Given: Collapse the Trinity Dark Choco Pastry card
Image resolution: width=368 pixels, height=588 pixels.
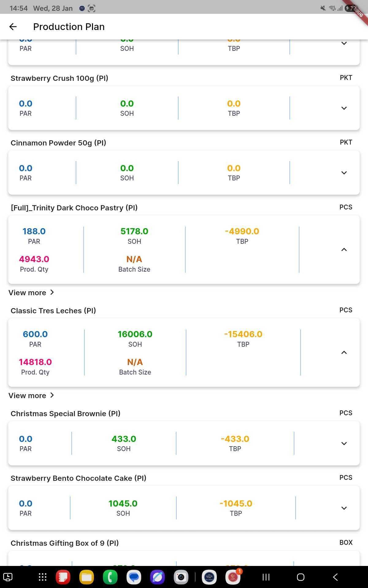Looking at the screenshot, I should point(344,250).
